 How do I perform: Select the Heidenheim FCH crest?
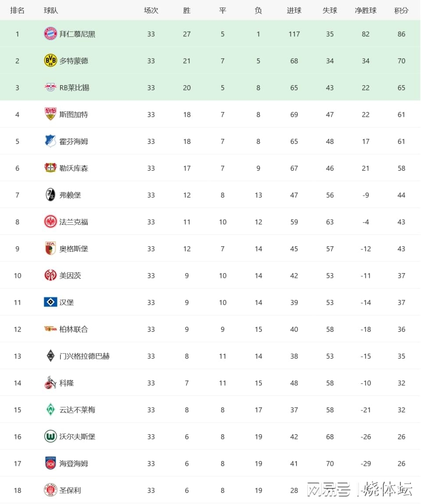click(50, 463)
